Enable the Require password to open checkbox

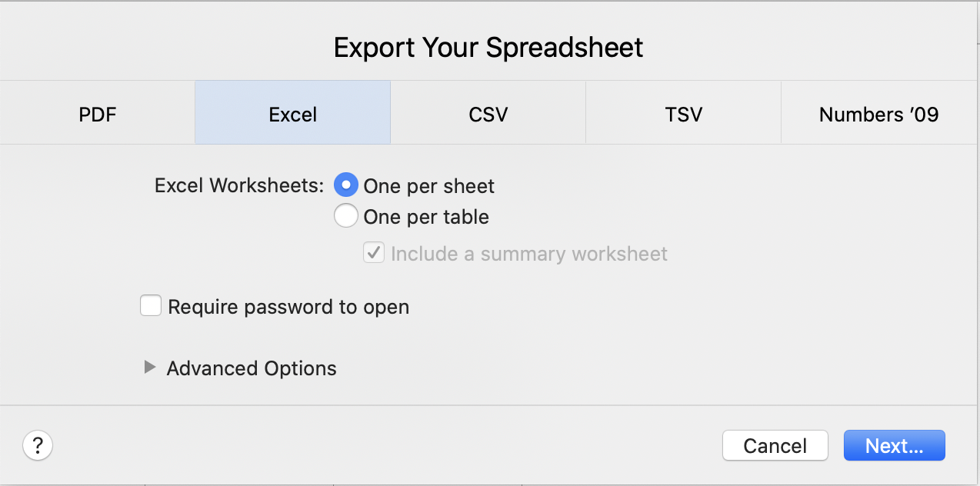point(151,306)
